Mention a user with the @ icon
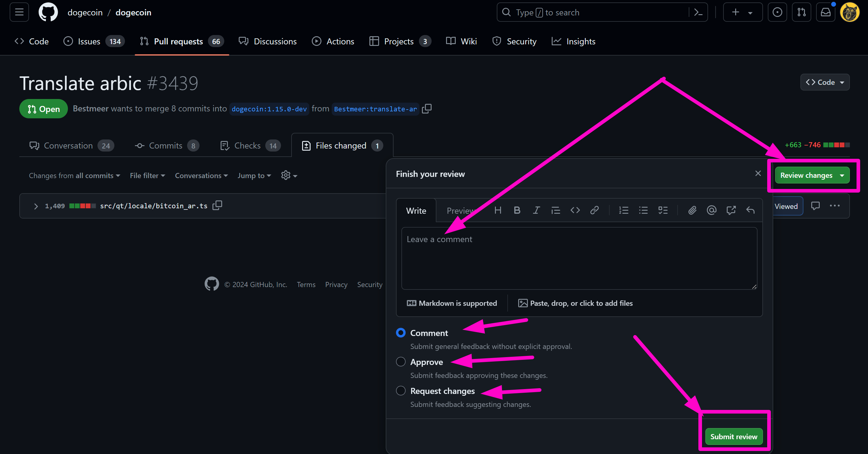 [711, 210]
